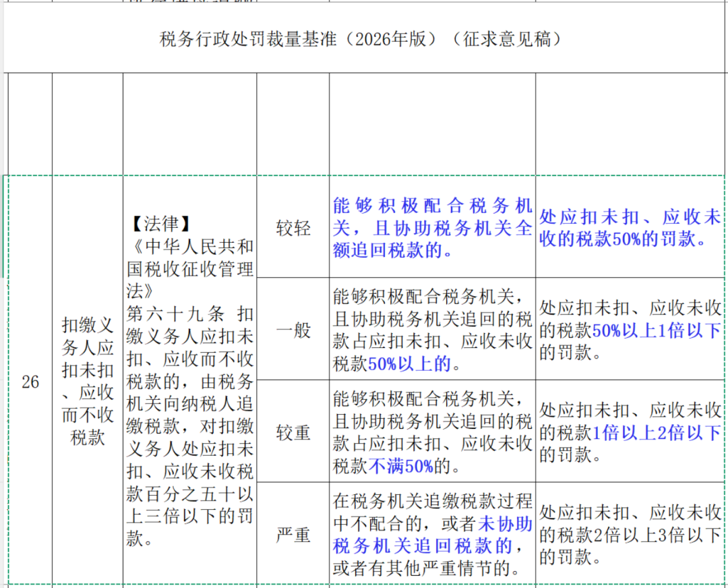The height and width of the screenshot is (588, 728).
Task: Select the condition cell with 税款50%以上的
Action: 432,329
